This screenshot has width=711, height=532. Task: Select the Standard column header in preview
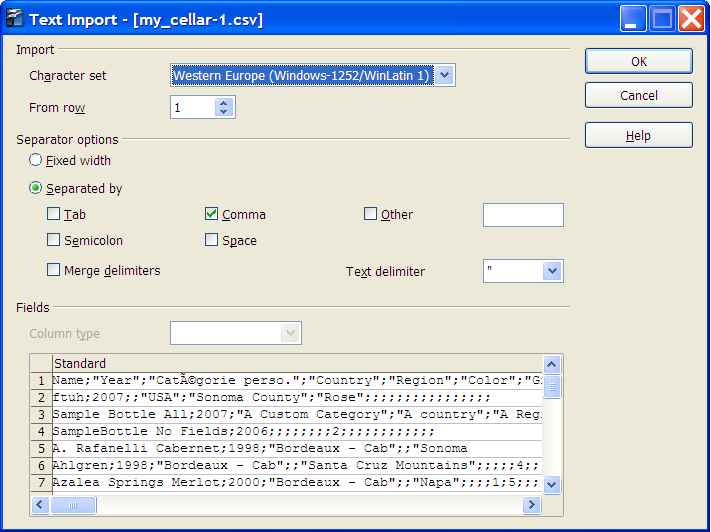pos(297,363)
